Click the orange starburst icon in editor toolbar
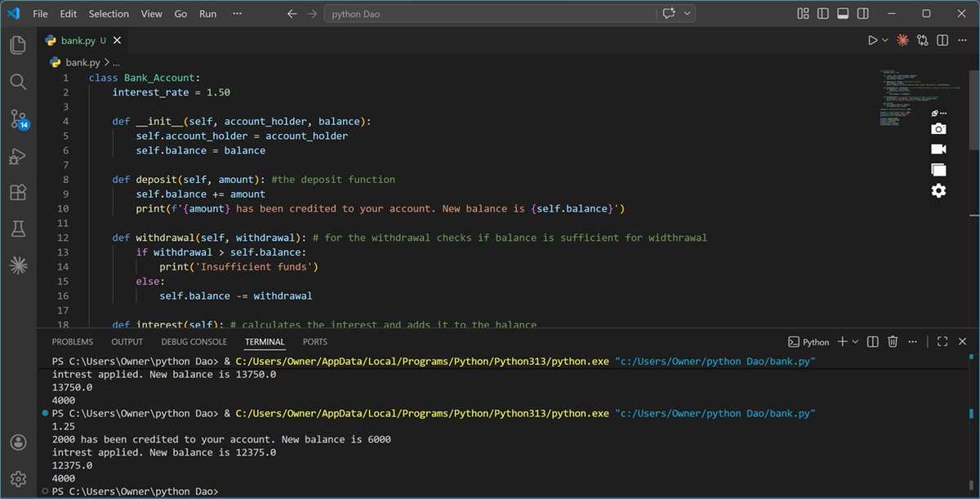 903,40
